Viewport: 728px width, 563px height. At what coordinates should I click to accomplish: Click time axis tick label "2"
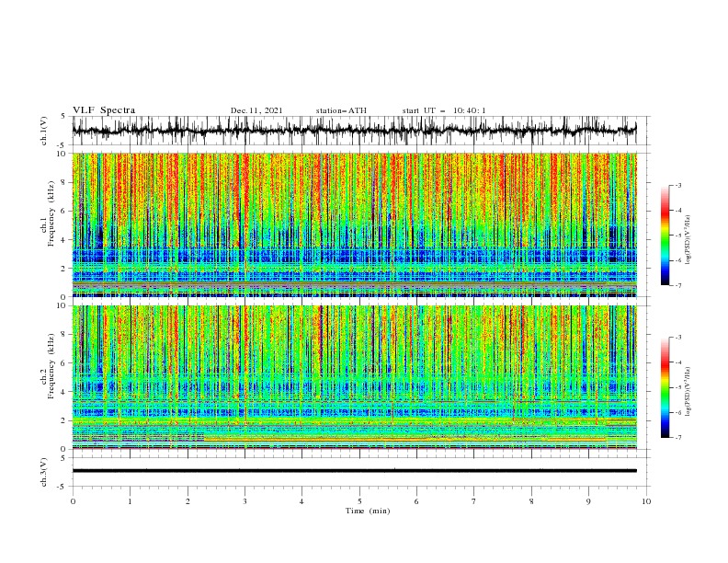188,501
